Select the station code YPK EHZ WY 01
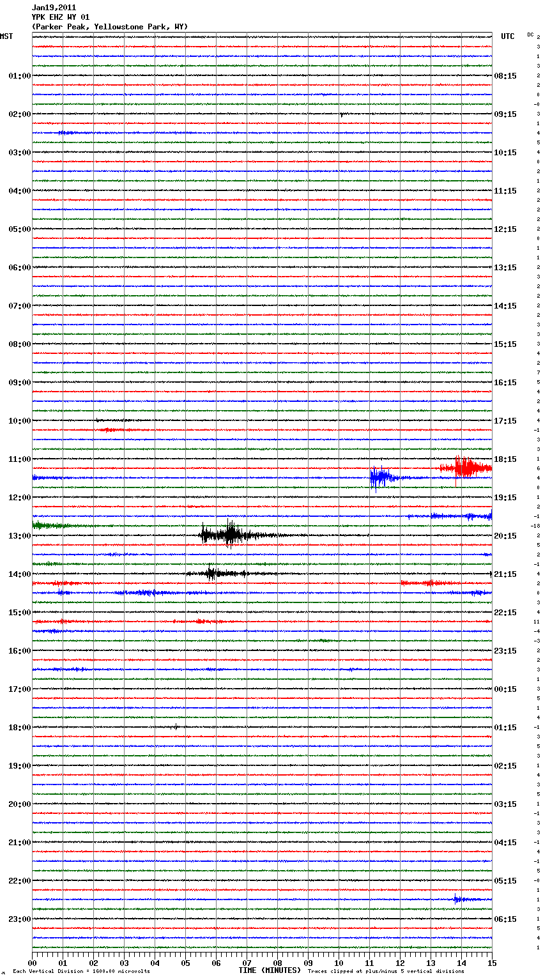Screen dimensions: 543x980 tap(61, 17)
